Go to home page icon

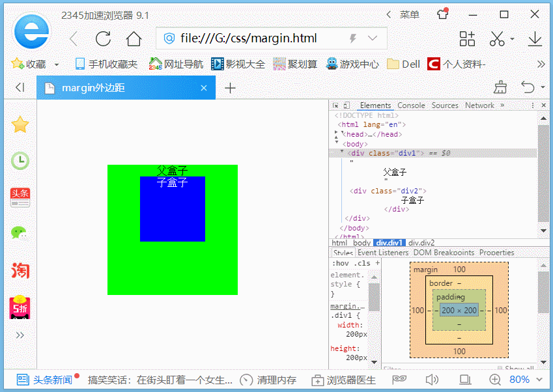[x=134, y=39]
